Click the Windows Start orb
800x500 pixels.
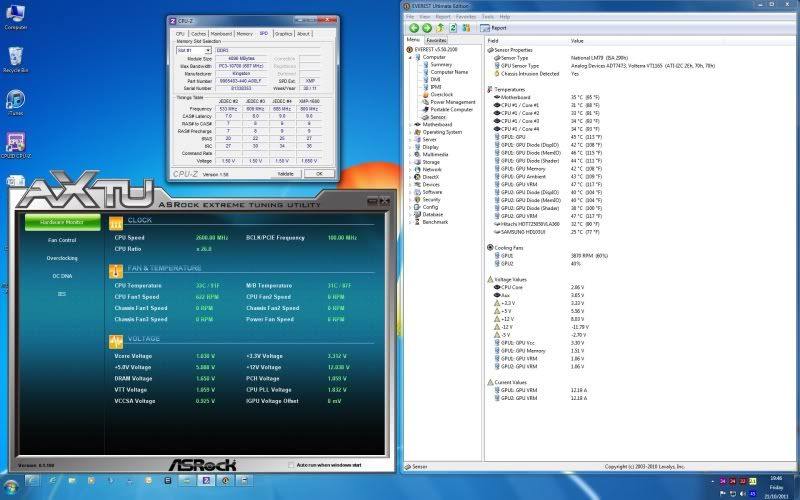click(x=10, y=488)
